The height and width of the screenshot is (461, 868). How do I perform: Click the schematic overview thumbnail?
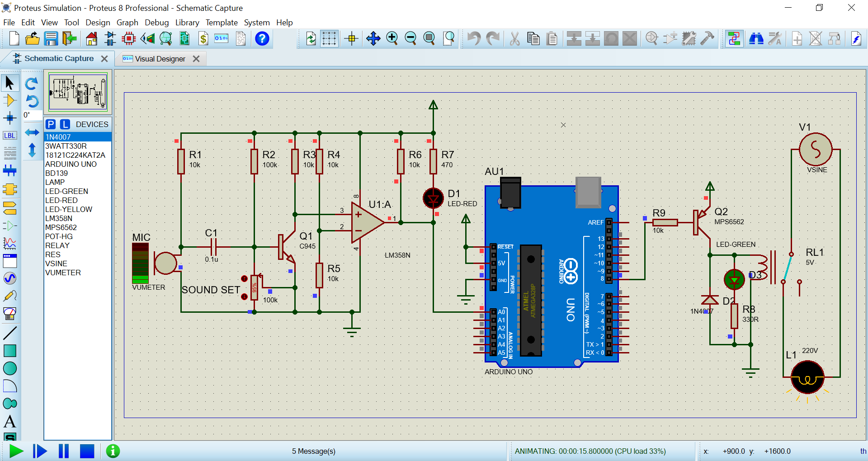point(78,92)
